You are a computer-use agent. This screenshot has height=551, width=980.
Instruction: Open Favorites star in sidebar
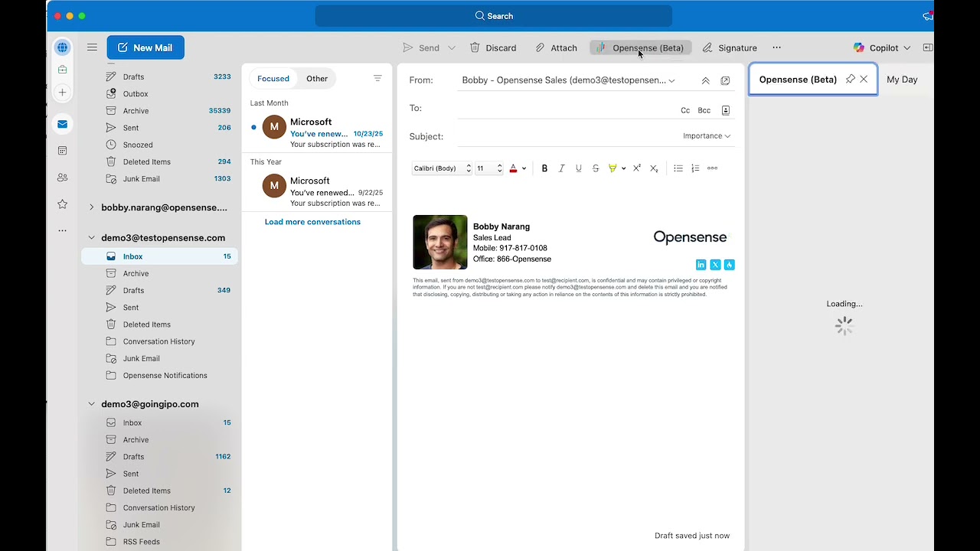63,204
